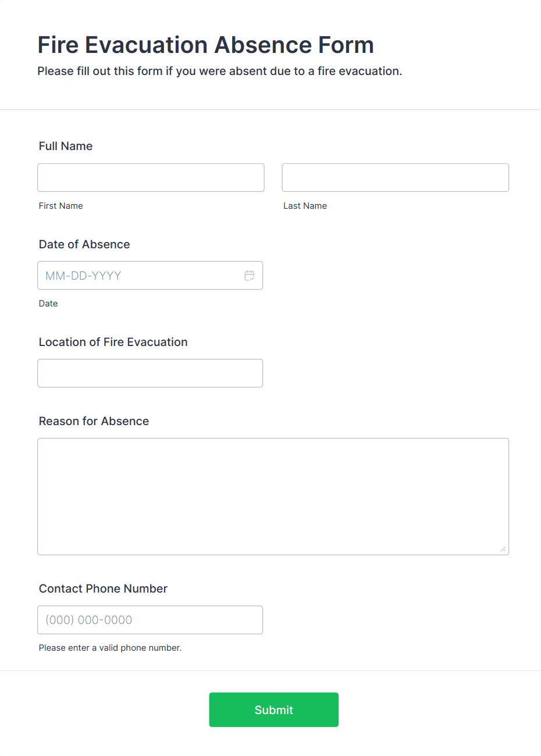Click the Full Name label
The width and height of the screenshot is (541, 756).
click(66, 146)
